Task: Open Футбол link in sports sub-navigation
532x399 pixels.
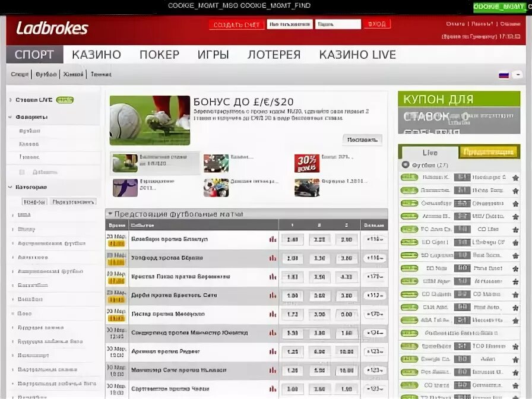Action: click(46, 74)
